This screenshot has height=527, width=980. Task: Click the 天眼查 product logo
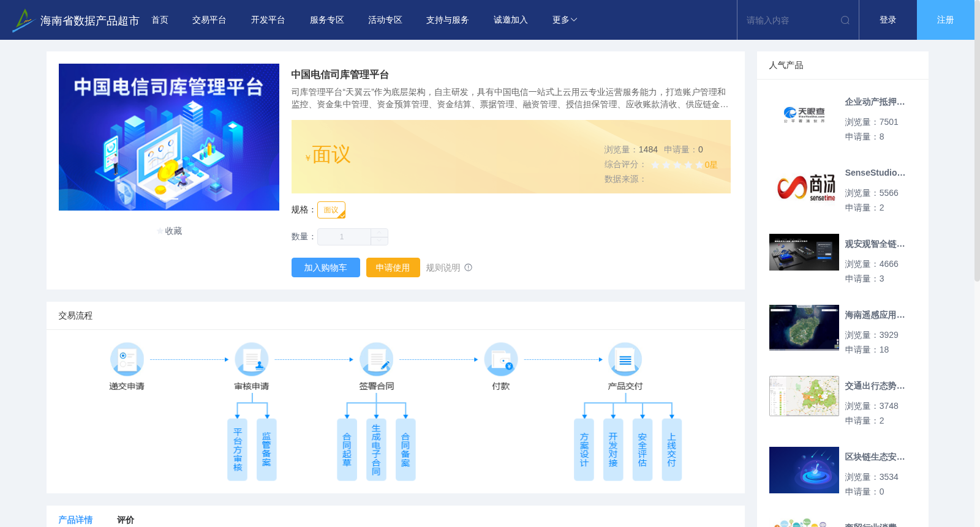(x=804, y=115)
